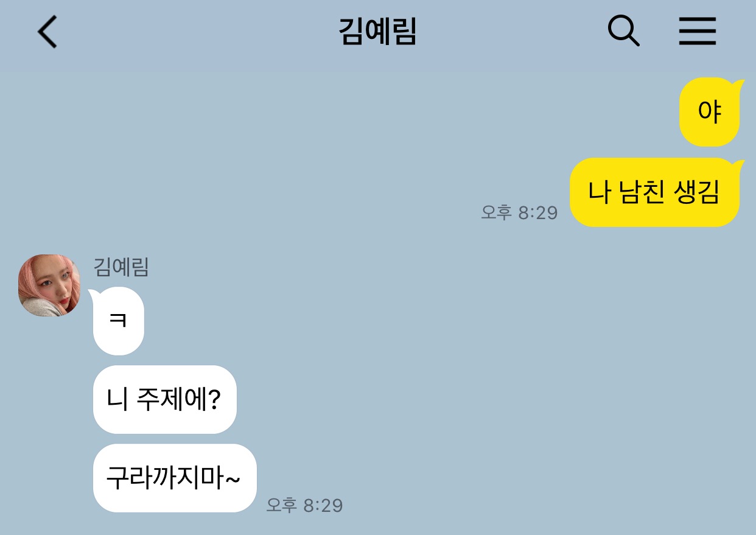The height and width of the screenshot is (535, 756).
Task: Search within this 김예림 conversation
Action: 623,31
